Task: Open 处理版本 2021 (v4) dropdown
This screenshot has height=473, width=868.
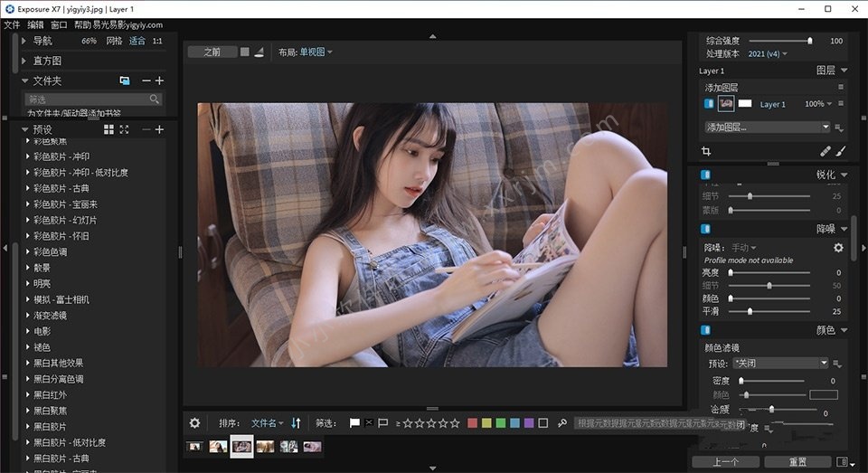Action: coord(768,53)
